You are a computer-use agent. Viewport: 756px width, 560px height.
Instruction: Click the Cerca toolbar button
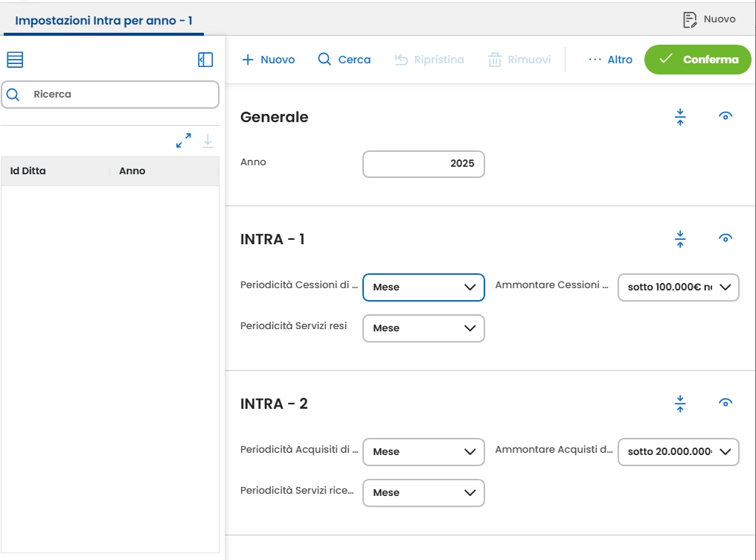tap(344, 60)
